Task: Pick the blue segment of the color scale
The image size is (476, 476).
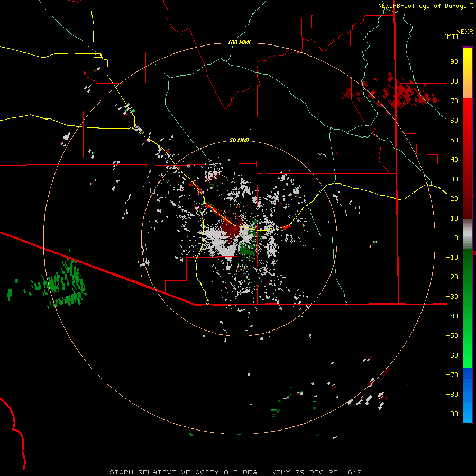Action: (x=467, y=396)
